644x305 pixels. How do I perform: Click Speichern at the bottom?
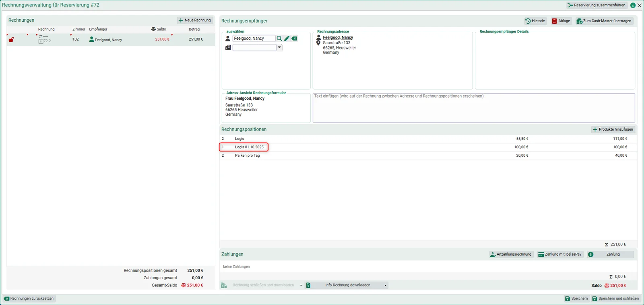click(576, 299)
